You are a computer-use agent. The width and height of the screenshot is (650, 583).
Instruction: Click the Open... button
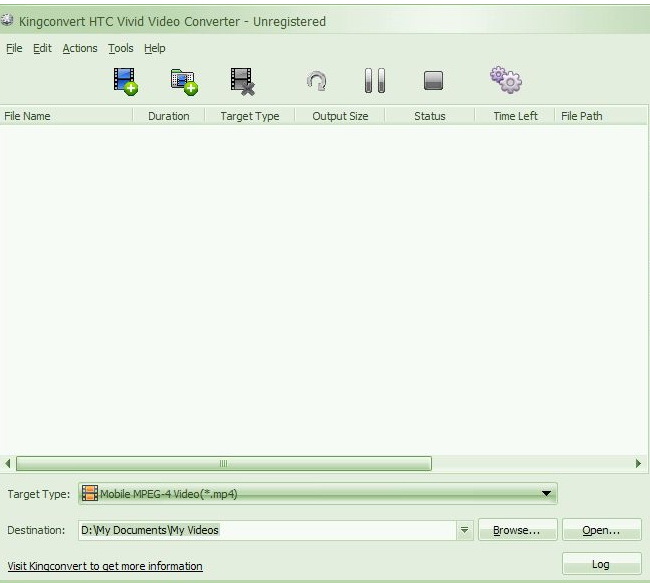[x=601, y=530]
